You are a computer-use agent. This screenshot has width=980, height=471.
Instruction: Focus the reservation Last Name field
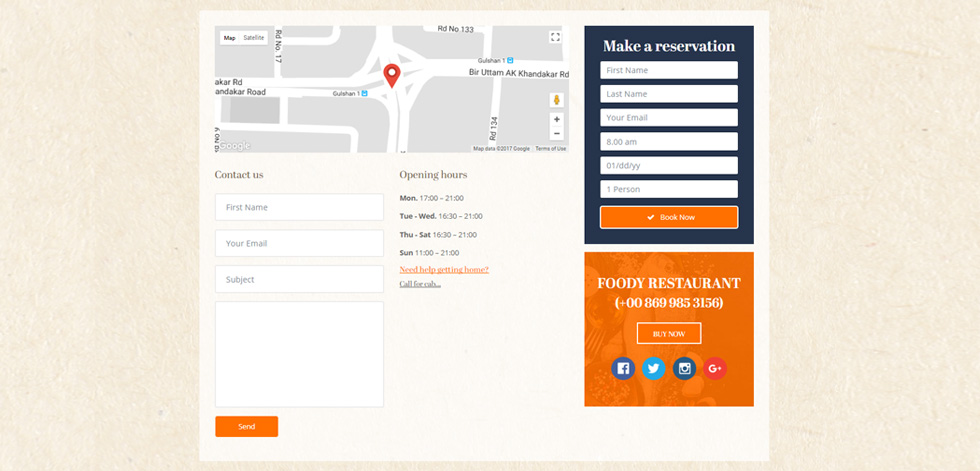pyautogui.click(x=669, y=94)
